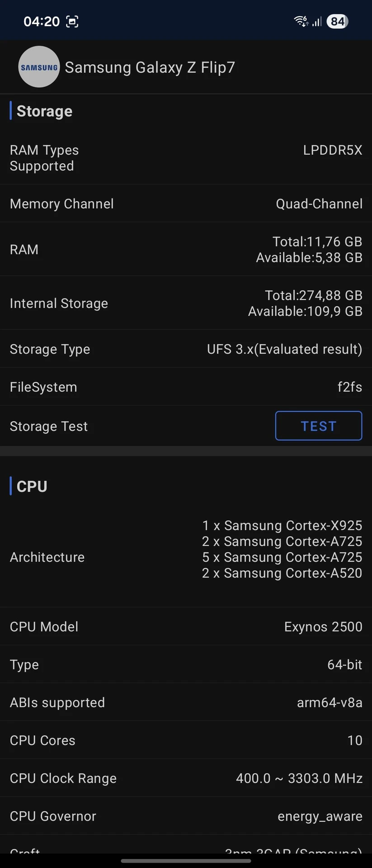Viewport: 372px width, 868px height.
Task: Tap the ABIs supported row
Action: pos(186,703)
